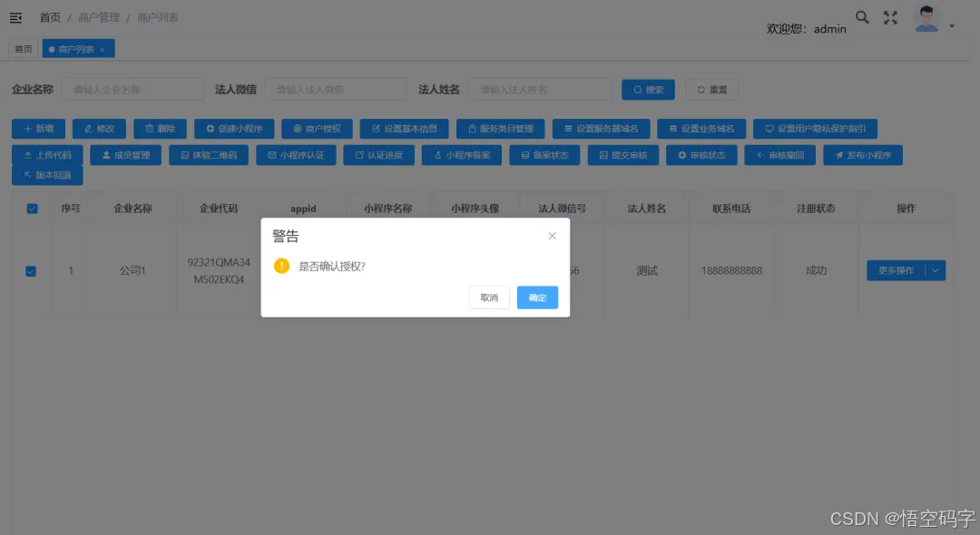Open 成员管理 button
This screenshot has width=980, height=535.
tap(125, 155)
